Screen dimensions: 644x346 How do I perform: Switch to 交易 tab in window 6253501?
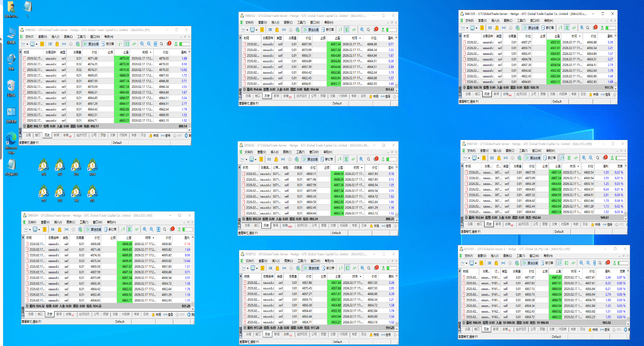click(x=467, y=330)
